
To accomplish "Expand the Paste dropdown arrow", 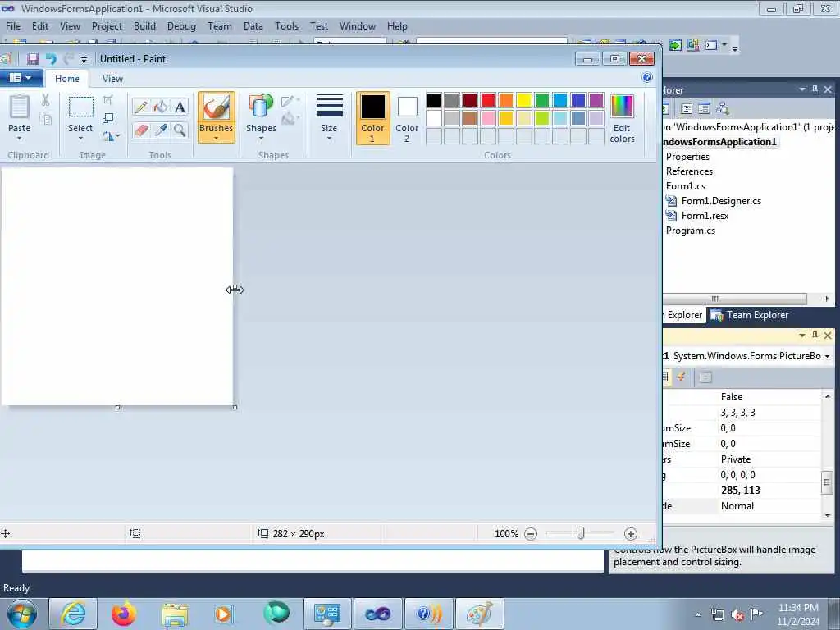I will click(20, 139).
